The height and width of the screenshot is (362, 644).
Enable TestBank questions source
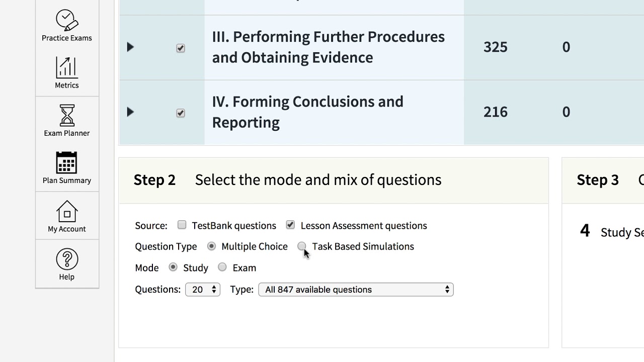(182, 225)
